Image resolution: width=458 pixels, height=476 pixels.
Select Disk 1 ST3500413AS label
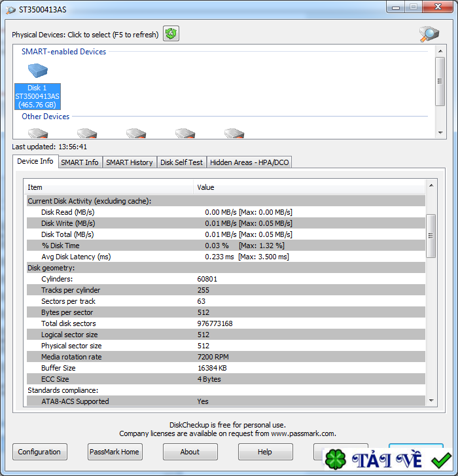click(x=37, y=96)
